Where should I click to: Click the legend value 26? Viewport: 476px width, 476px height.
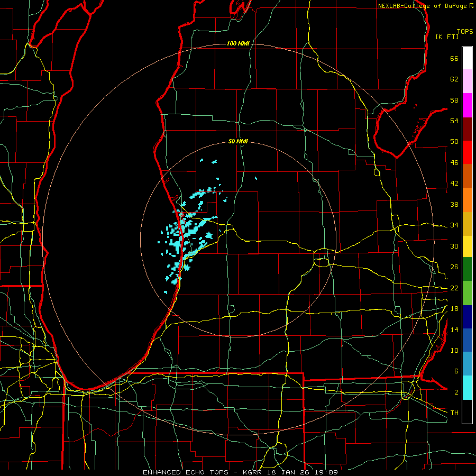(x=454, y=267)
